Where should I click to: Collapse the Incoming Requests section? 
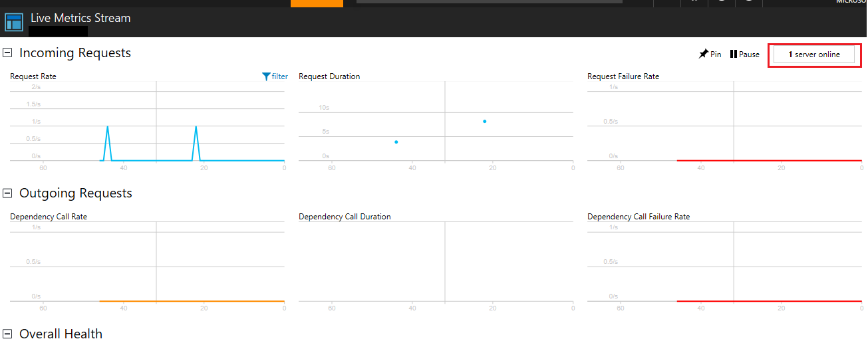[x=8, y=53]
